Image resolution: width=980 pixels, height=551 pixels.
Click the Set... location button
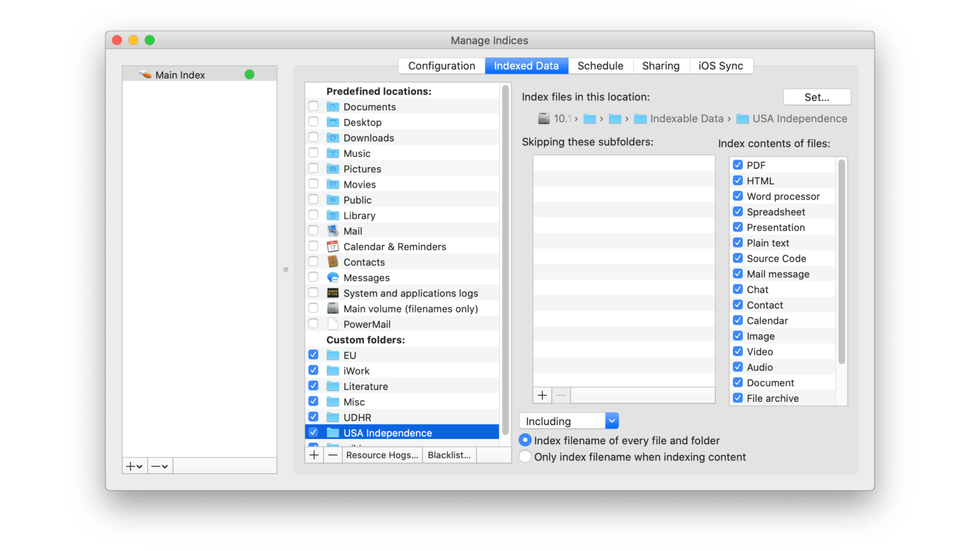point(817,97)
